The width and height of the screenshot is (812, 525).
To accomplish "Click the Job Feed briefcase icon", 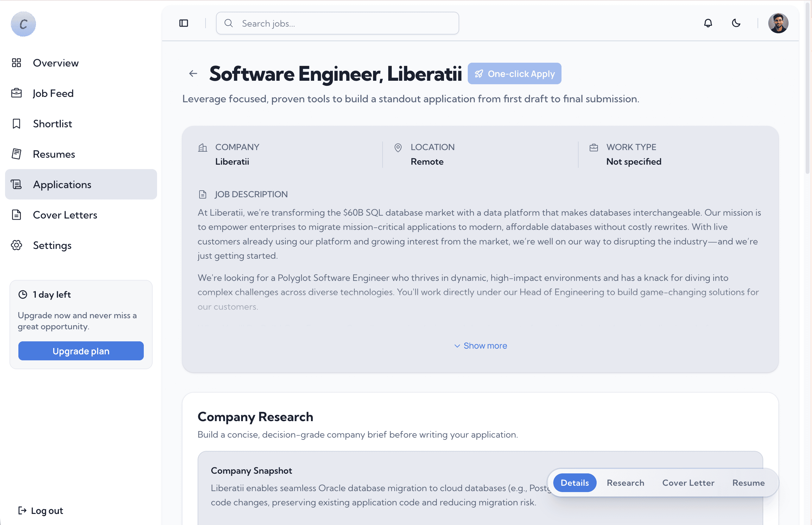I will click(x=16, y=93).
